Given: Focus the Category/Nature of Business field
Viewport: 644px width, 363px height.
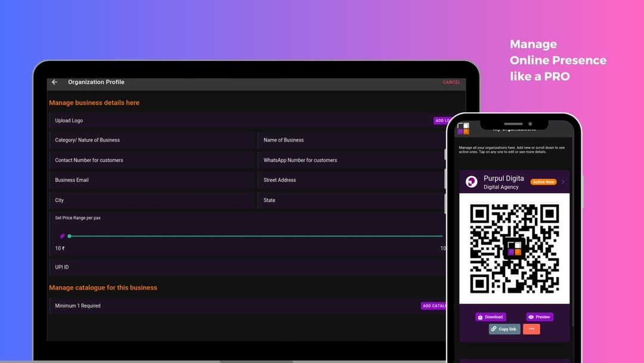Looking at the screenshot, I should [152, 140].
